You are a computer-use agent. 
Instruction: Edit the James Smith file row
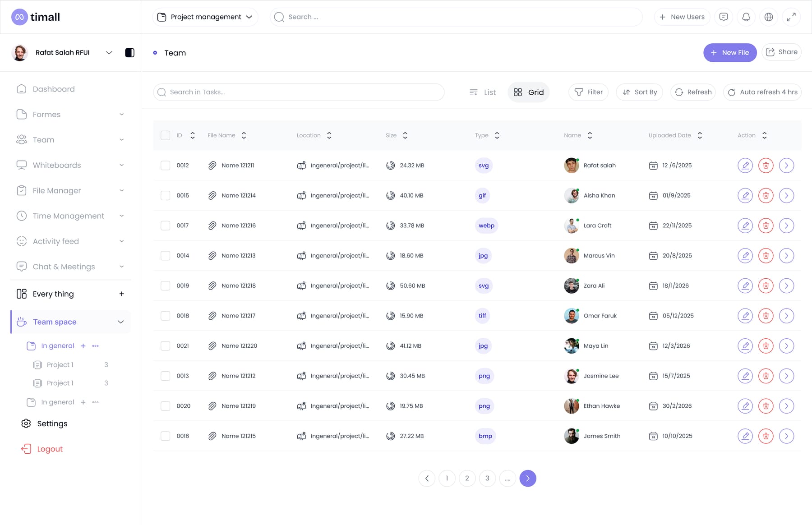coord(745,436)
